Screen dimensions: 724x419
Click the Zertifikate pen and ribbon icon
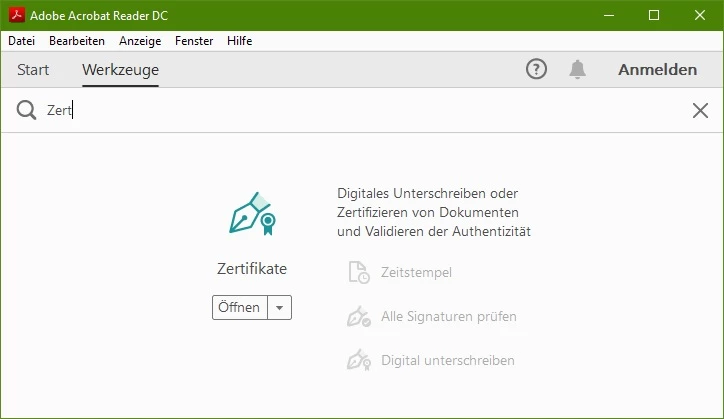click(x=253, y=213)
